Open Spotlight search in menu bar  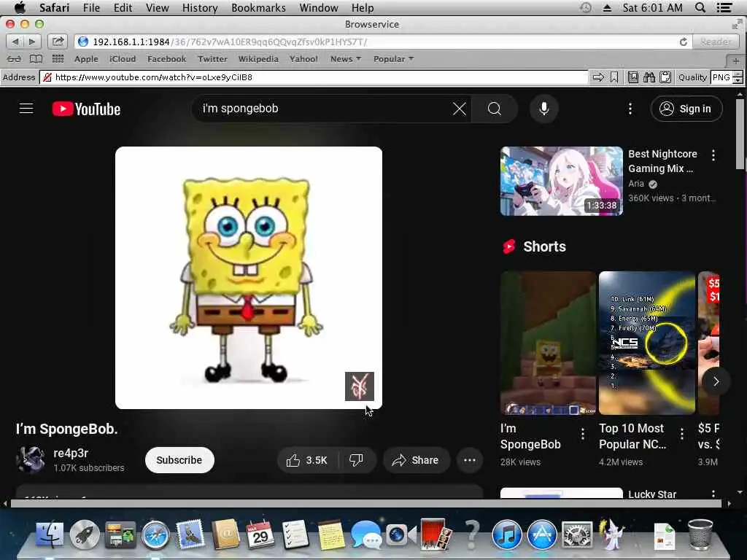point(700,7)
